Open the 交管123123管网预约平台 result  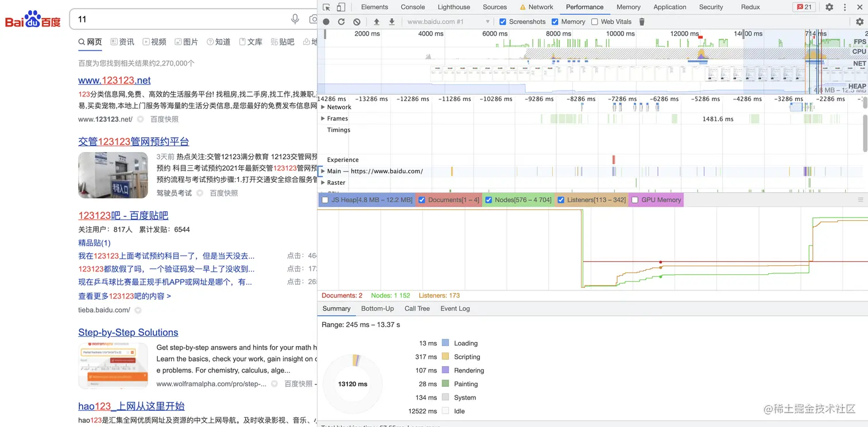tap(134, 142)
